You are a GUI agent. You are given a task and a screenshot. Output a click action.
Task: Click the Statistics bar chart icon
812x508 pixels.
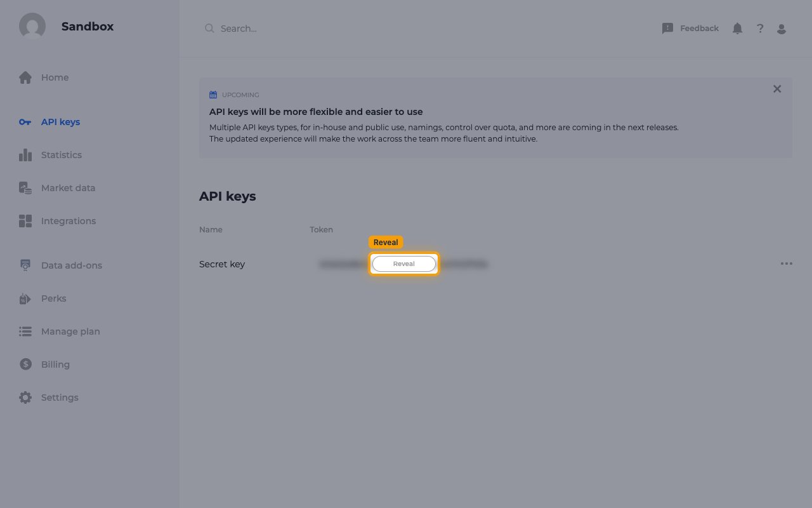[x=25, y=155]
